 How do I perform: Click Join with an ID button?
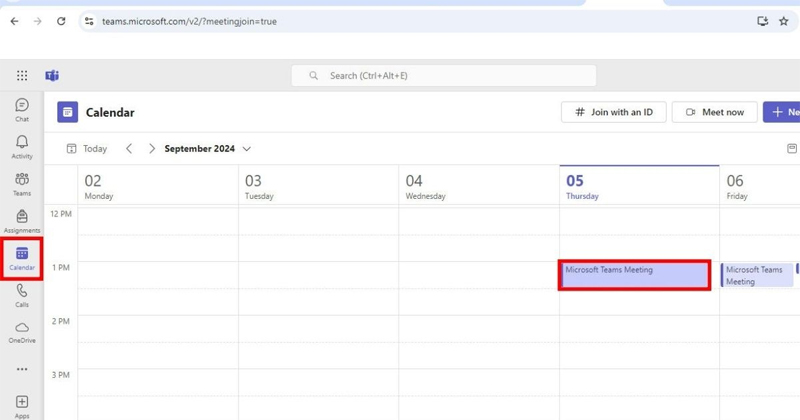(614, 112)
